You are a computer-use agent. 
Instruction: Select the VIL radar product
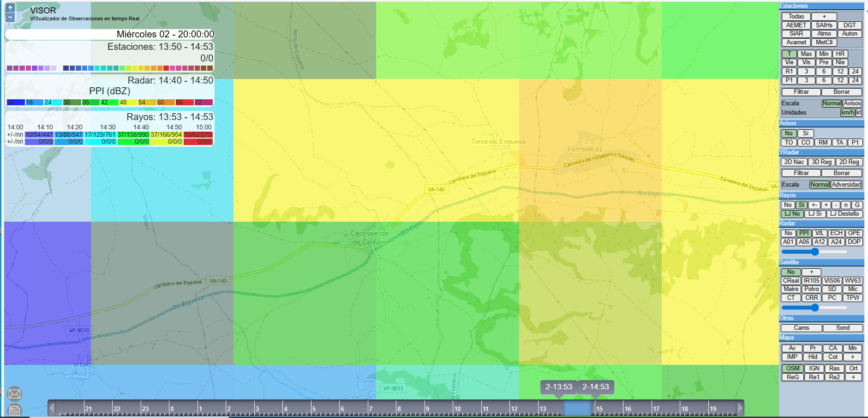(820, 233)
